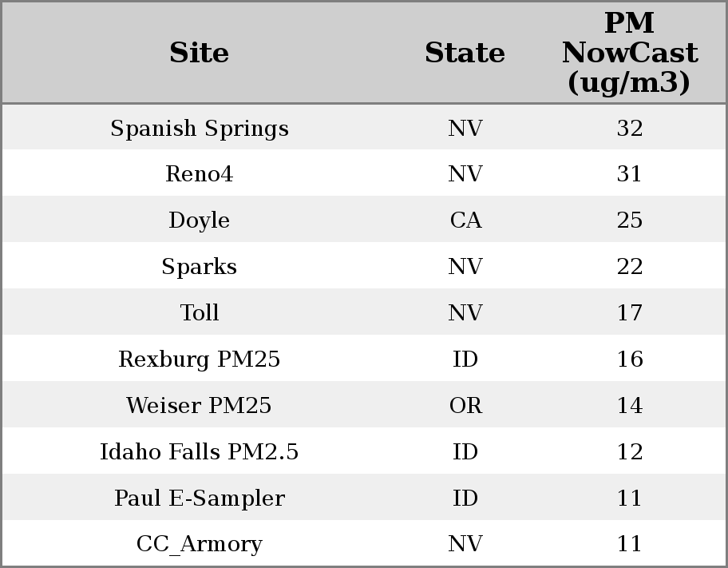Select the Sparks site row
Image resolution: width=728 pixels, height=568 pixels.
pos(199,267)
